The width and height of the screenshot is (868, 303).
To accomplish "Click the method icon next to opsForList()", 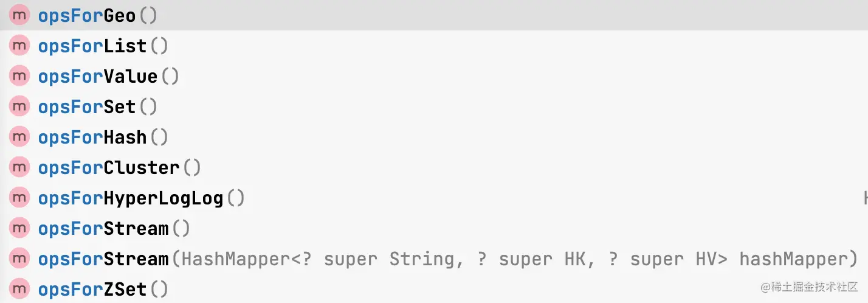I will tap(19, 46).
